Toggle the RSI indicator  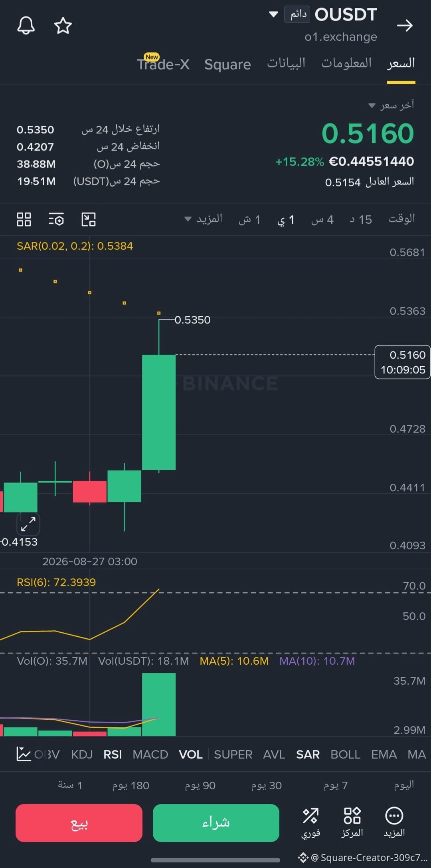point(113,754)
